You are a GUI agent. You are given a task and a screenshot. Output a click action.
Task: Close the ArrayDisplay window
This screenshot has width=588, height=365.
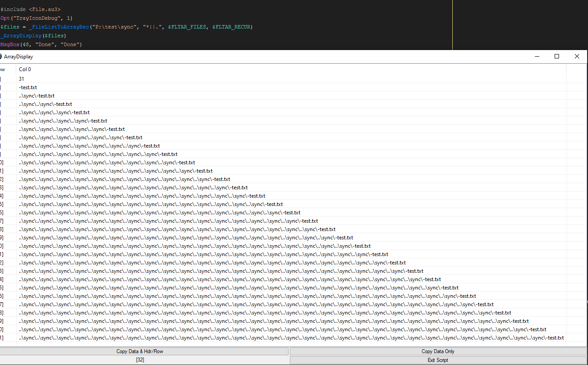(x=577, y=56)
